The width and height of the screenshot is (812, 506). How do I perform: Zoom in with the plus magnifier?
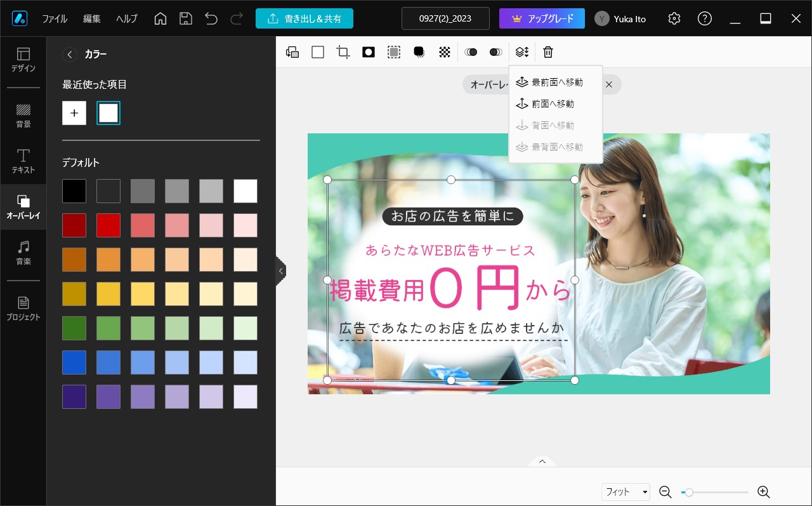[764, 492]
